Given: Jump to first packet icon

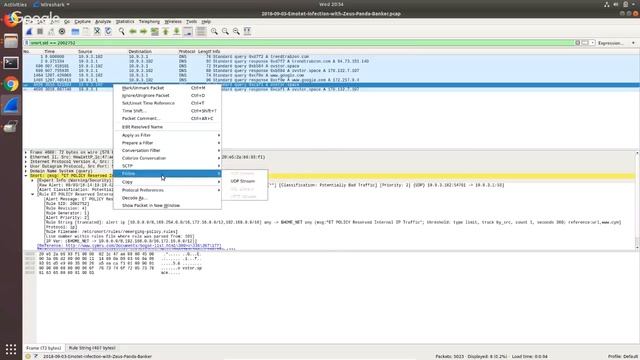Looking at the screenshot, I should pos(166,31).
